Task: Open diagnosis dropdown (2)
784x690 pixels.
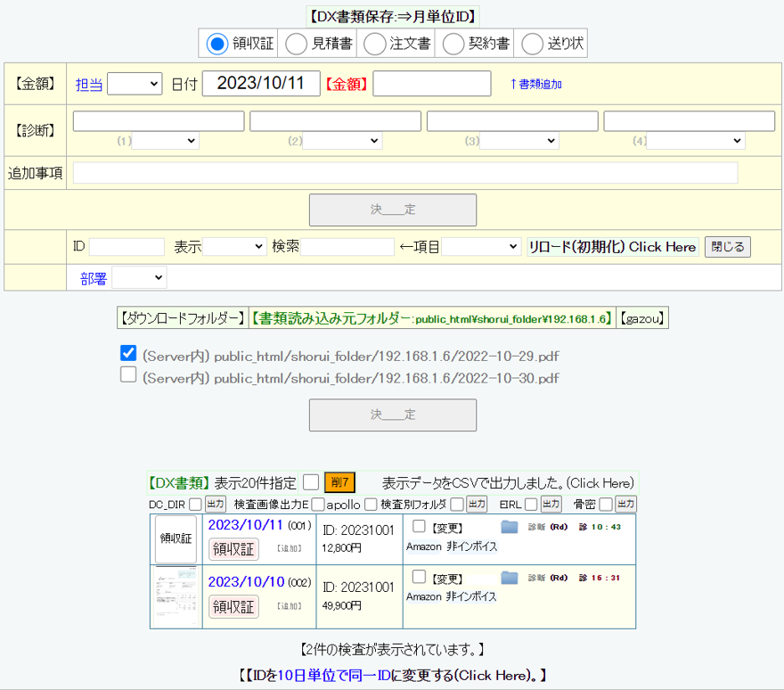Action: [x=342, y=141]
